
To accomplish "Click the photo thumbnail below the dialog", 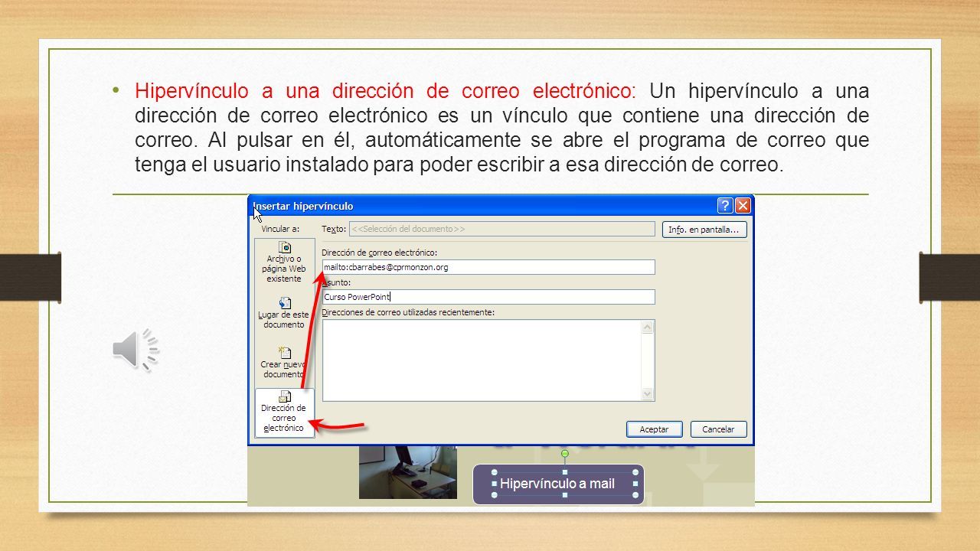I will coord(408,472).
